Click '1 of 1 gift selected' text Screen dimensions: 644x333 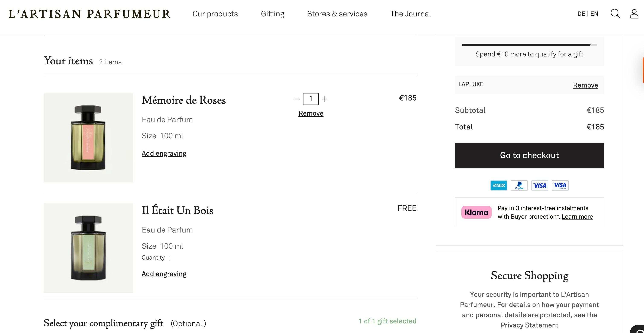[387, 321]
